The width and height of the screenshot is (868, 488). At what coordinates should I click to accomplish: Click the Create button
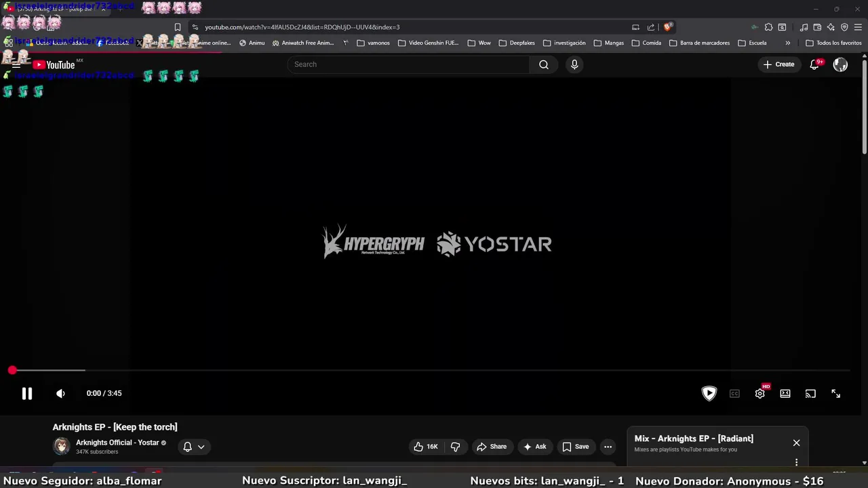click(778, 64)
